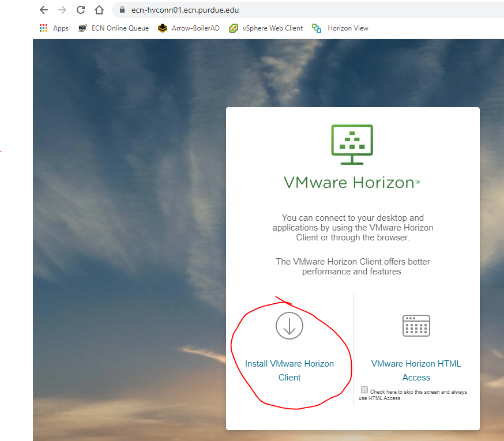The image size is (504, 441).
Task: Open the VMware Horizon HTML Access link
Action: point(416,371)
